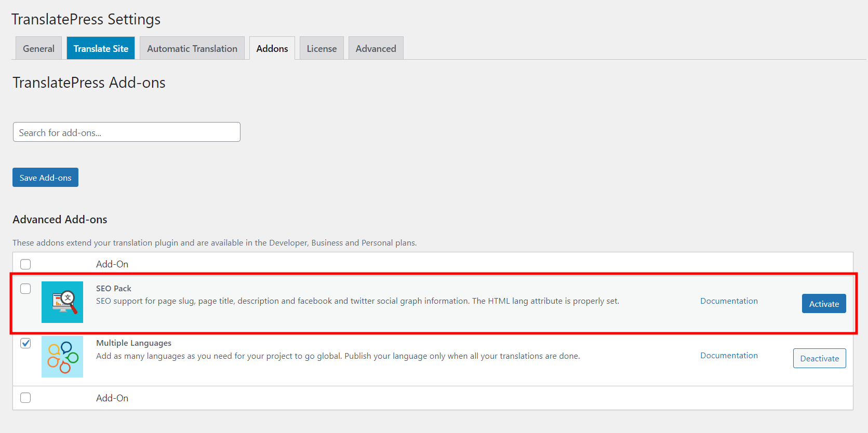868x433 pixels.
Task: Go to the License tab
Action: 322,48
